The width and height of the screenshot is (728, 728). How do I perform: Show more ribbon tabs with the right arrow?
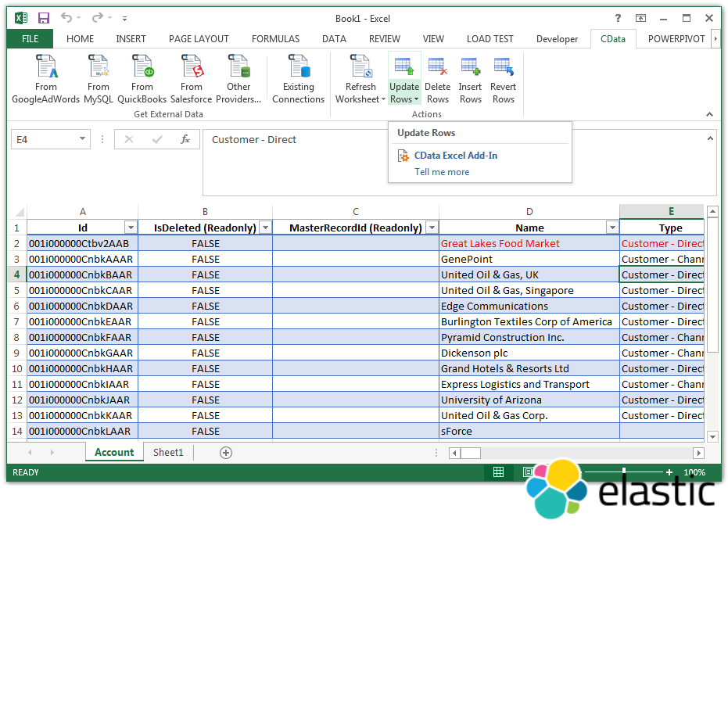coord(715,39)
